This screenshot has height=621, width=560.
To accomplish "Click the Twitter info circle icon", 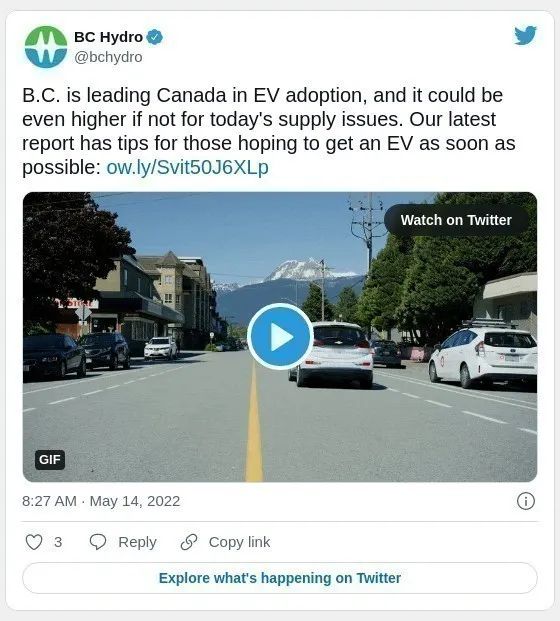I will click(x=526, y=501).
